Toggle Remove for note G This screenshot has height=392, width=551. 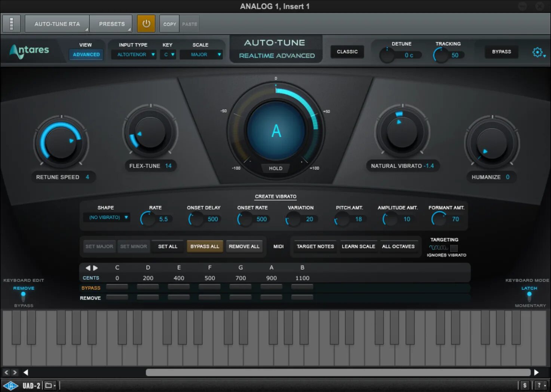click(x=241, y=297)
